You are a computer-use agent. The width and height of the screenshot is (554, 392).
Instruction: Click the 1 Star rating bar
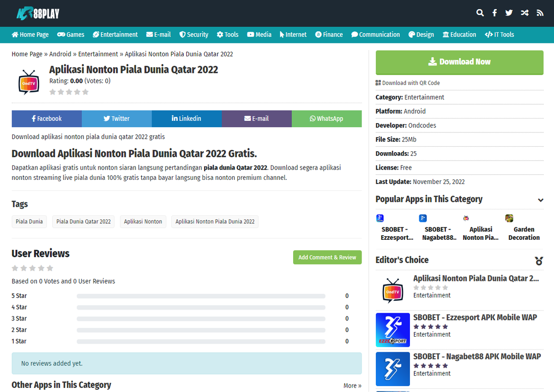click(201, 341)
